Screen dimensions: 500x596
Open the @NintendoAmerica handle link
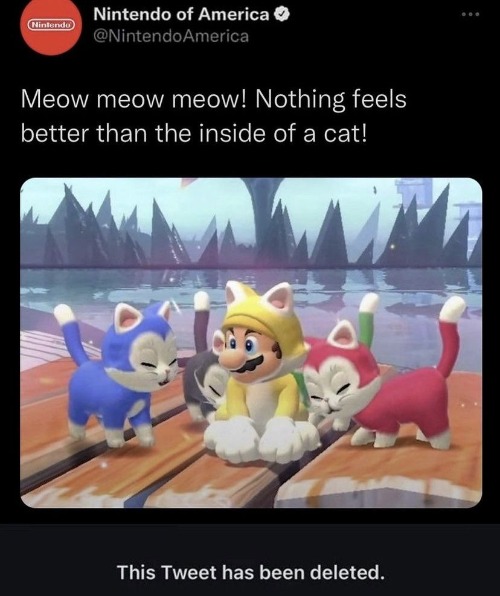click(x=171, y=36)
